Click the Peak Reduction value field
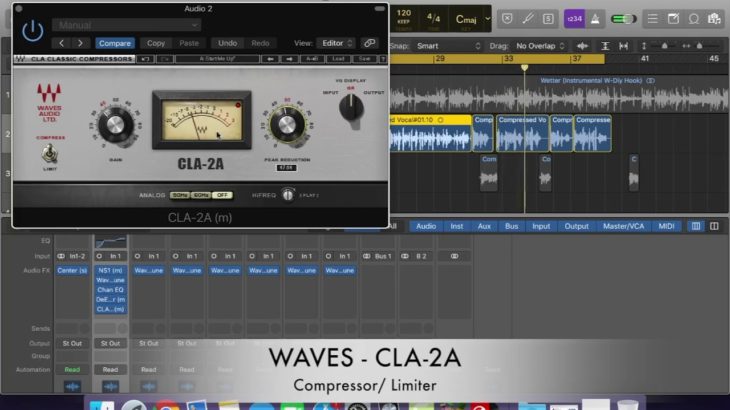The height and width of the screenshot is (410, 730). (x=286, y=168)
